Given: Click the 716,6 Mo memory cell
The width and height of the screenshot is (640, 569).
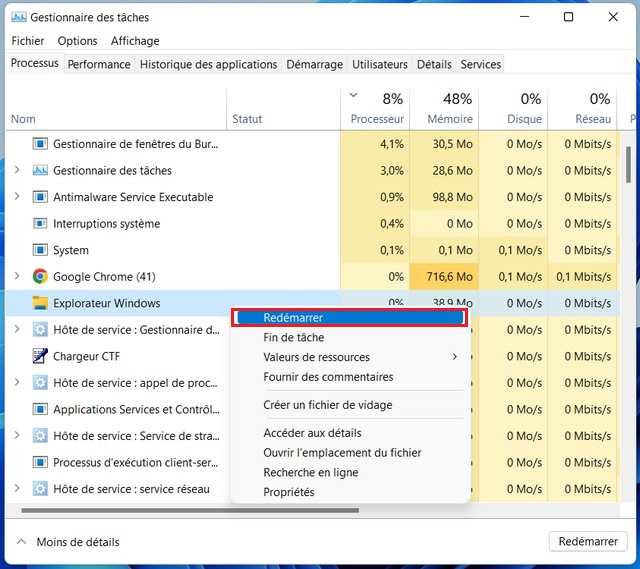Looking at the screenshot, I should tap(444, 277).
